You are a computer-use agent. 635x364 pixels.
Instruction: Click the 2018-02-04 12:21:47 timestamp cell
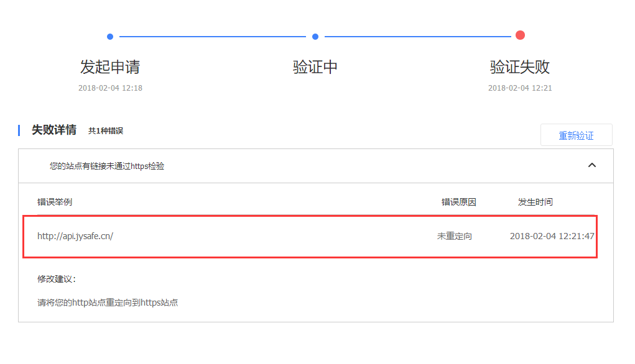[552, 236]
